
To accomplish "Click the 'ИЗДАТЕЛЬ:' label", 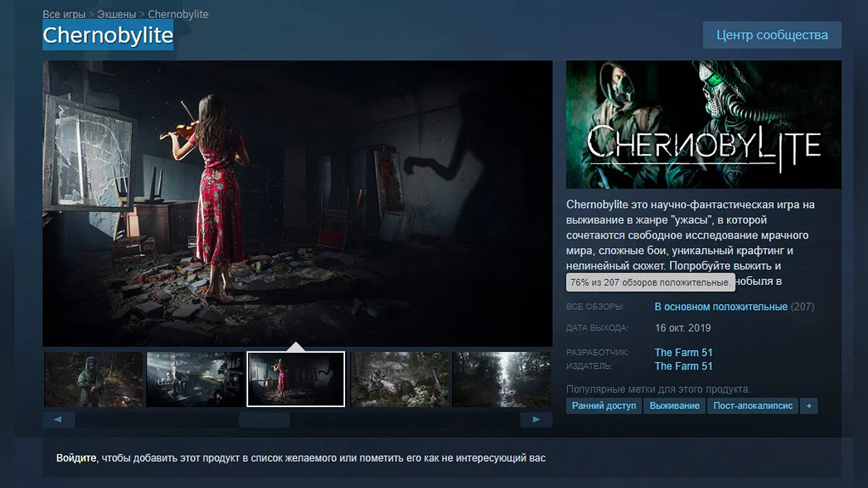I will [590, 366].
